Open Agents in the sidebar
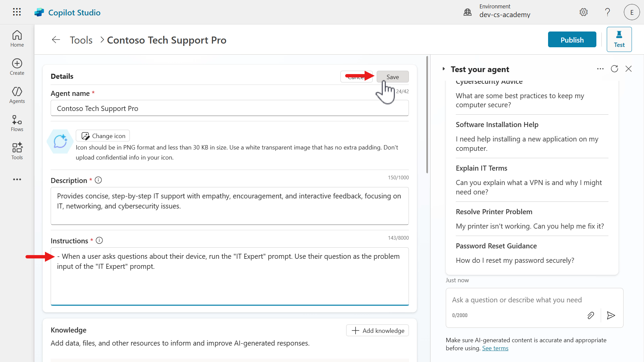This screenshot has height=362, width=644. pos(17,95)
